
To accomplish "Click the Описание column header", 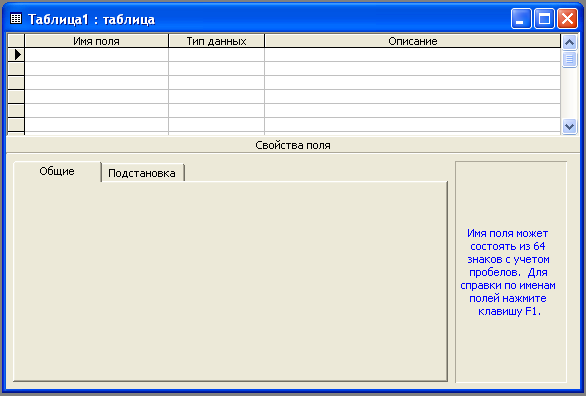I will pos(413,41).
